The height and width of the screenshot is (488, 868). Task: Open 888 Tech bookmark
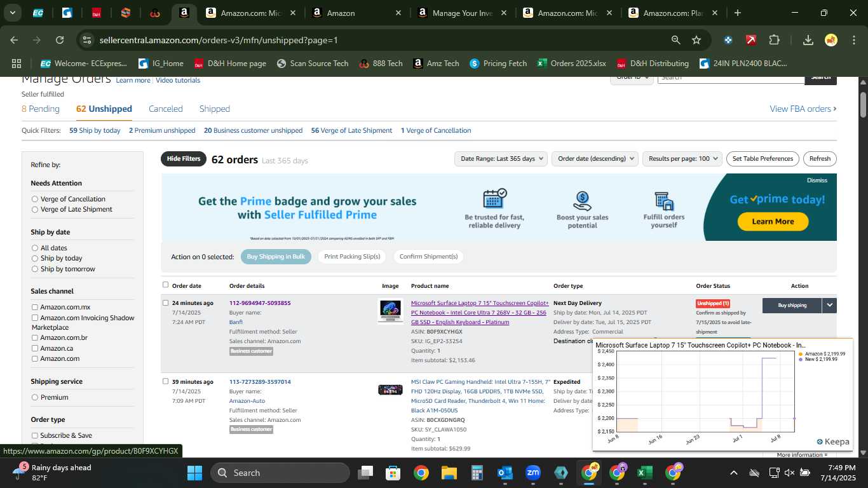[381, 64]
